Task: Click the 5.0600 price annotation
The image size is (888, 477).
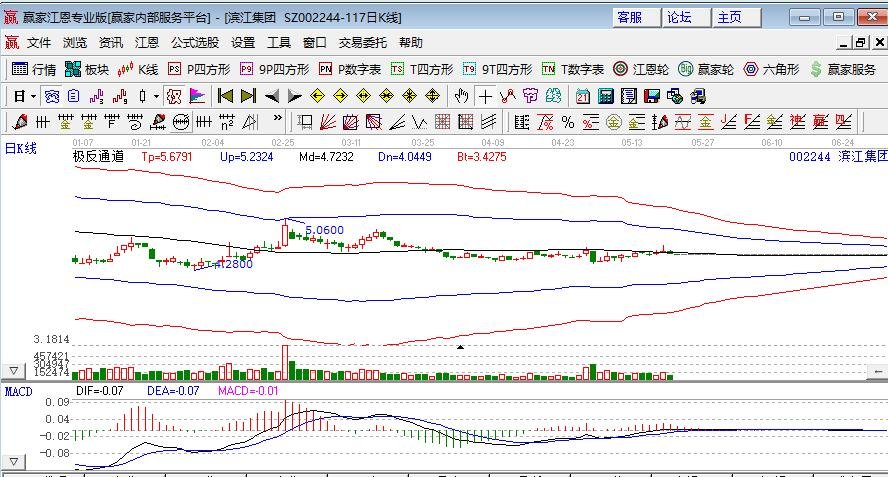Action: point(325,230)
